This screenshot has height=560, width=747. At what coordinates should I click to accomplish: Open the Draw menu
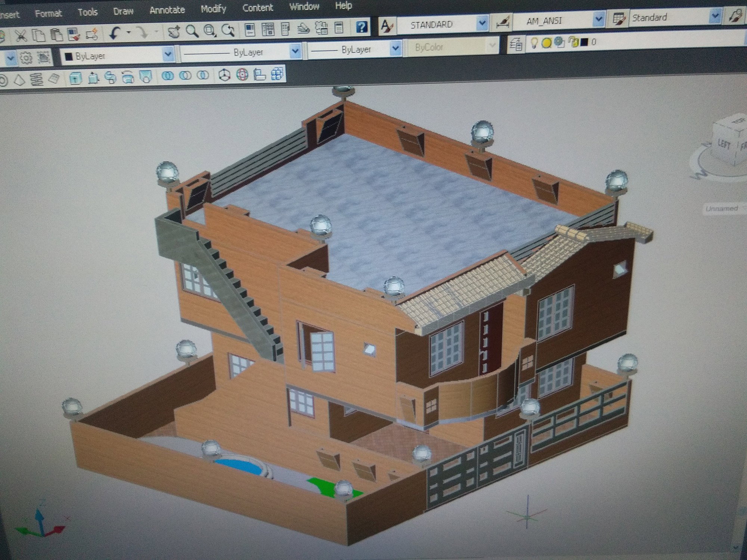click(x=123, y=11)
